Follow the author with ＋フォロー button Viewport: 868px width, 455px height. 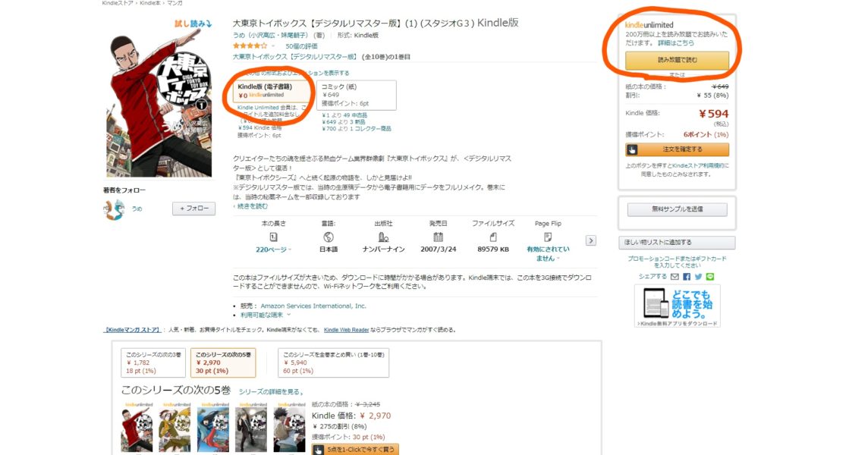point(193,209)
